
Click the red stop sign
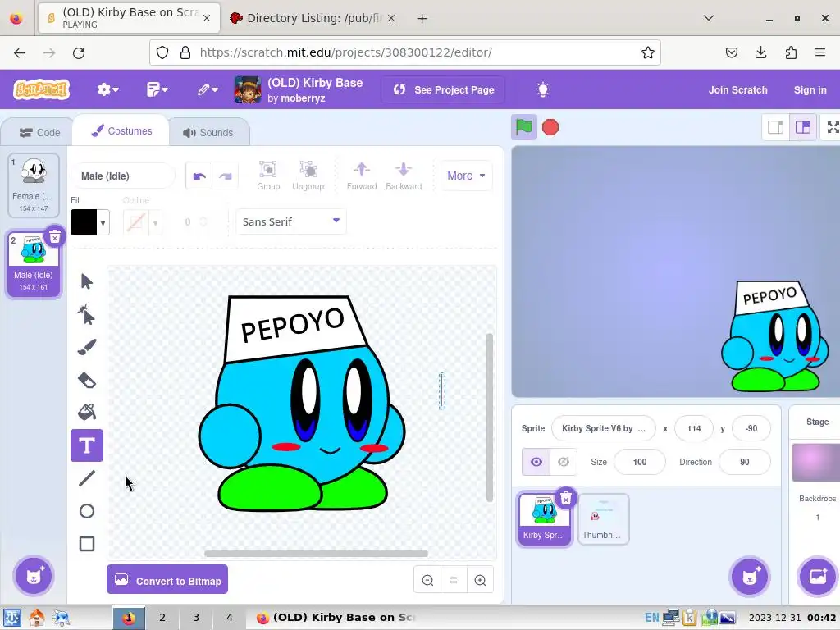[x=550, y=127]
